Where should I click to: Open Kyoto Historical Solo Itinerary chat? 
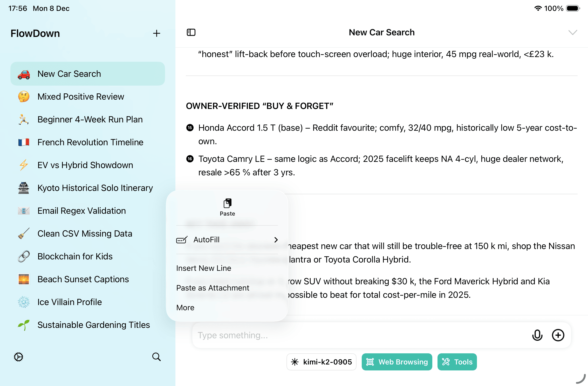95,188
